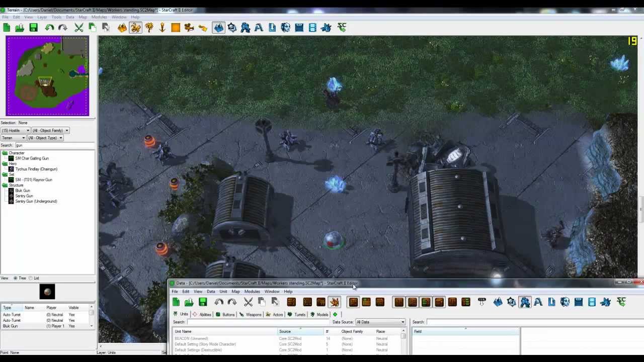Switch to the Actors tab in Data window
The image size is (644, 362).
275,315
